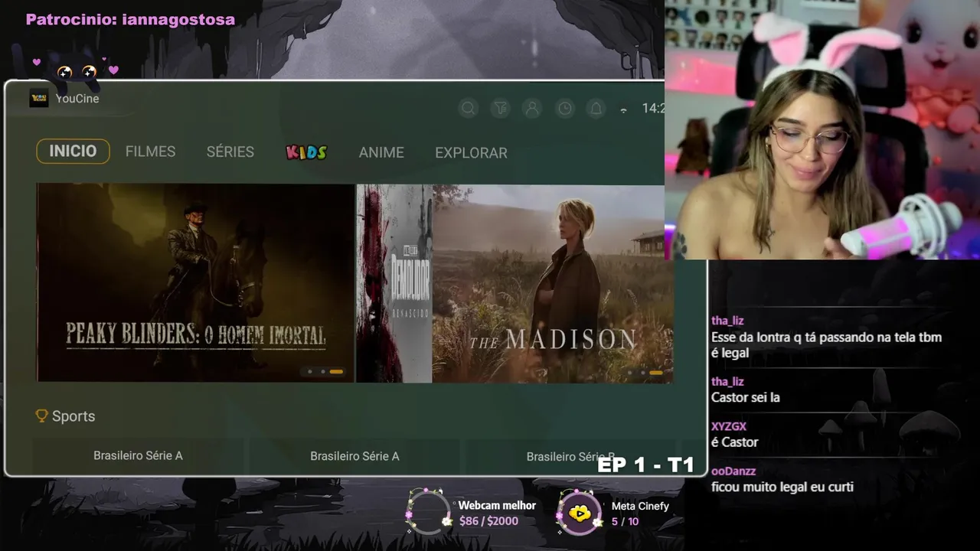Go to the ANIME tab
The height and width of the screenshot is (551, 980).
381,152
